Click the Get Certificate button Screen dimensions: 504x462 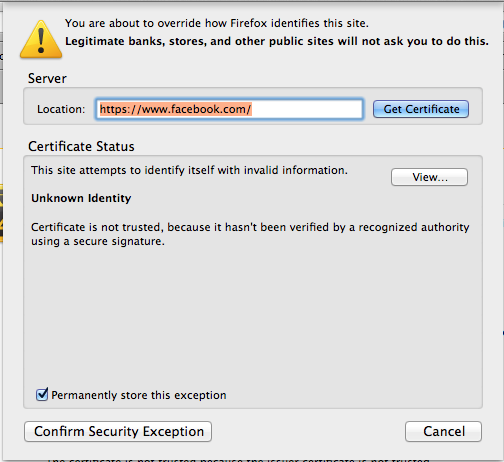tap(421, 109)
